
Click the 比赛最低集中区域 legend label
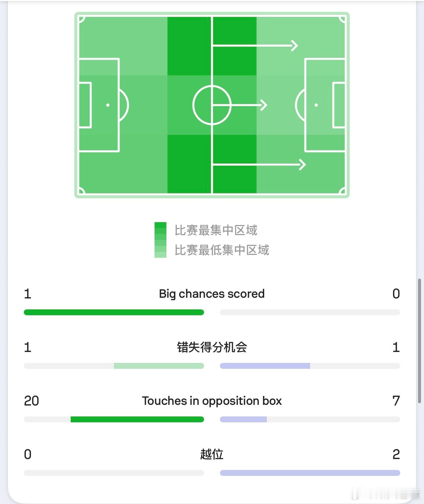(x=222, y=250)
